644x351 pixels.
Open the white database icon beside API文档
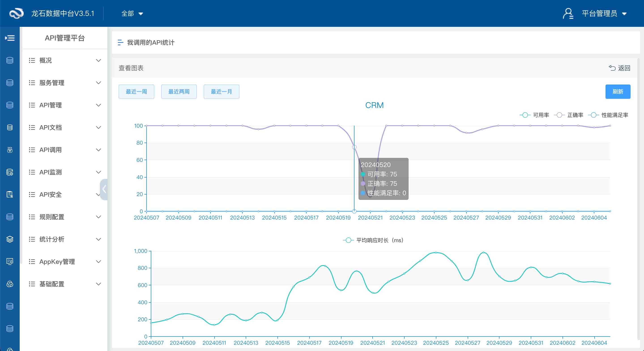pos(10,127)
